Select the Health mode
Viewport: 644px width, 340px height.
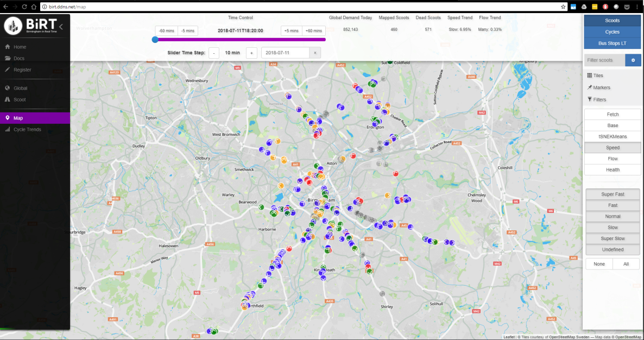(x=613, y=169)
